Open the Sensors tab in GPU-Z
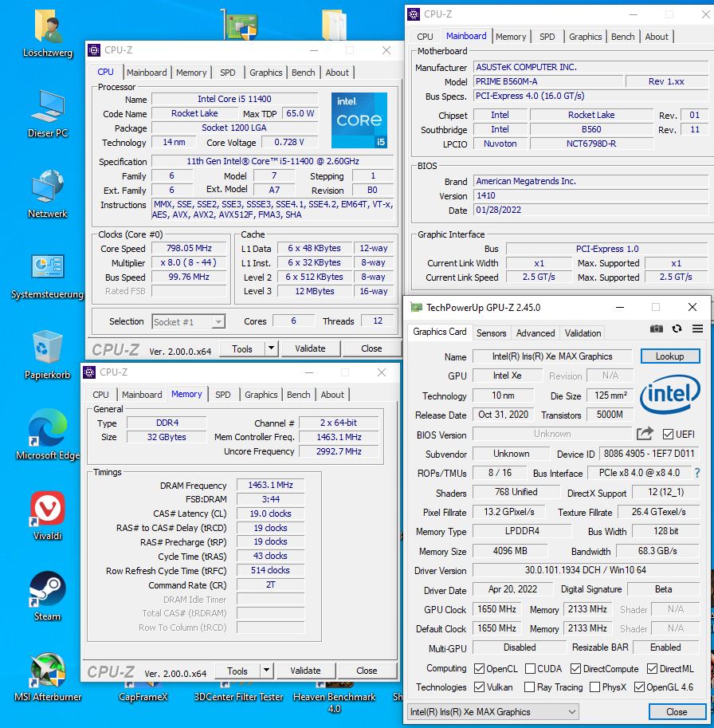Screen dimensions: 714x728 pyautogui.click(x=492, y=333)
